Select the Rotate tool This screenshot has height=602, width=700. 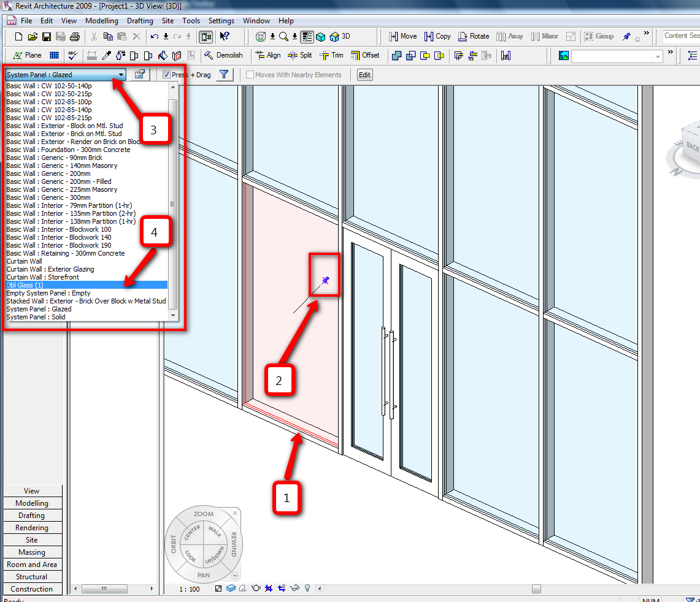point(474,37)
